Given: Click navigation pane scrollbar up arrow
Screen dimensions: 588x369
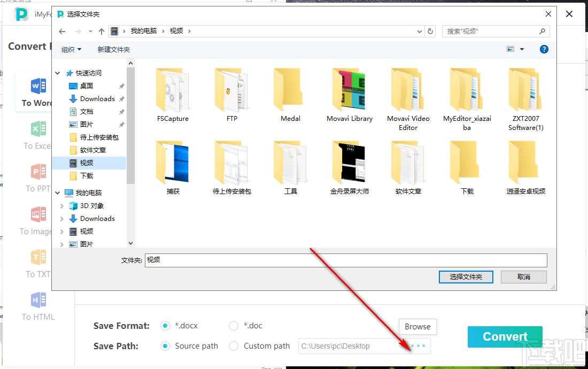Looking at the screenshot, I should pyautogui.click(x=130, y=64).
